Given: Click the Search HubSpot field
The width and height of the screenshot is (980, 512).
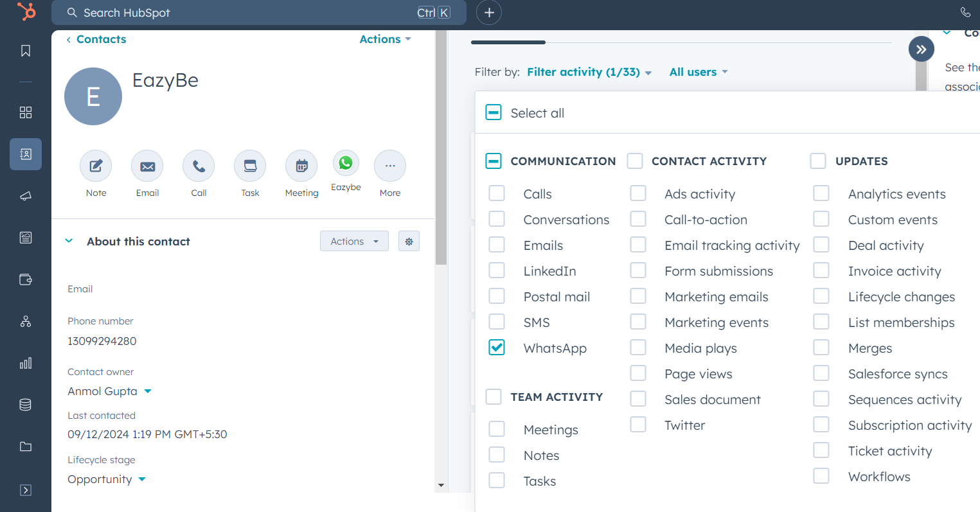Looking at the screenshot, I should pos(259,13).
